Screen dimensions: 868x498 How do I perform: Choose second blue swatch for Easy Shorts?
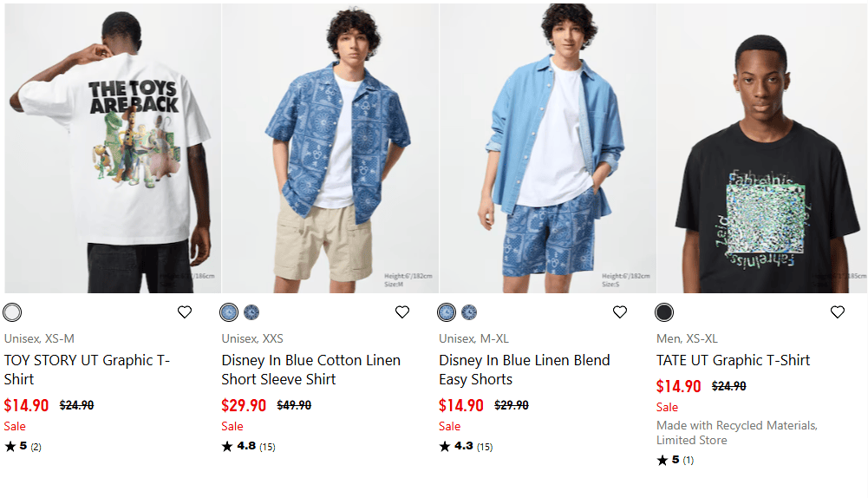[469, 312]
